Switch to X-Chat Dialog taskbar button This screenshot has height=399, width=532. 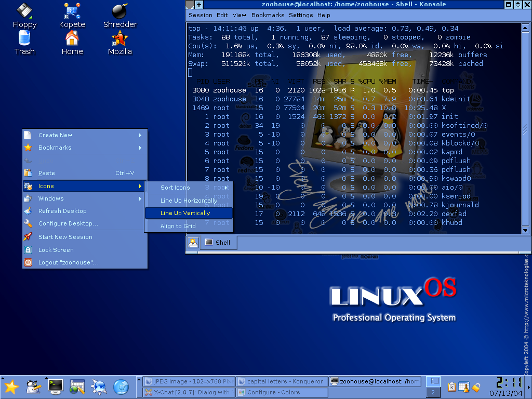(189, 392)
